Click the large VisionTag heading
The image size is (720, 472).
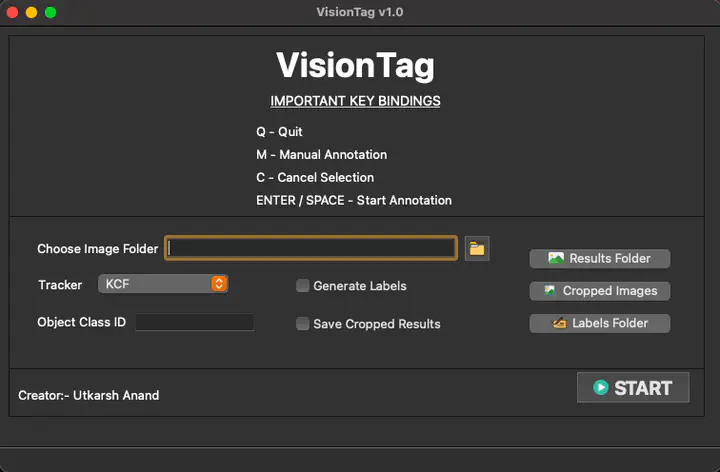pos(355,66)
